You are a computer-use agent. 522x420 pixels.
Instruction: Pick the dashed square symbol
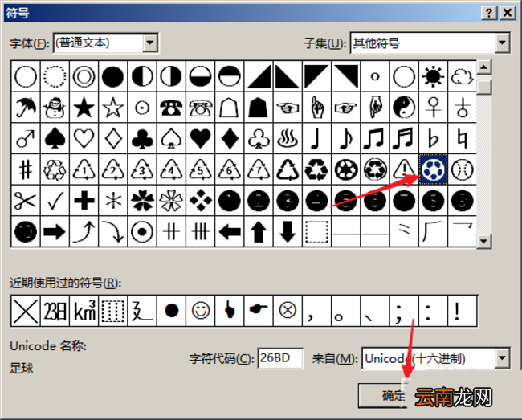click(x=316, y=231)
